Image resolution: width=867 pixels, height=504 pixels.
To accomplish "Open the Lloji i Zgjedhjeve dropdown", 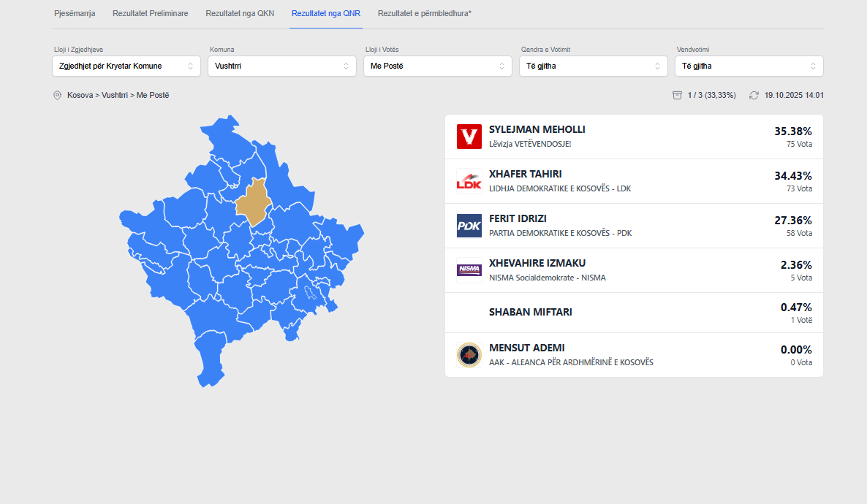I will tap(126, 66).
